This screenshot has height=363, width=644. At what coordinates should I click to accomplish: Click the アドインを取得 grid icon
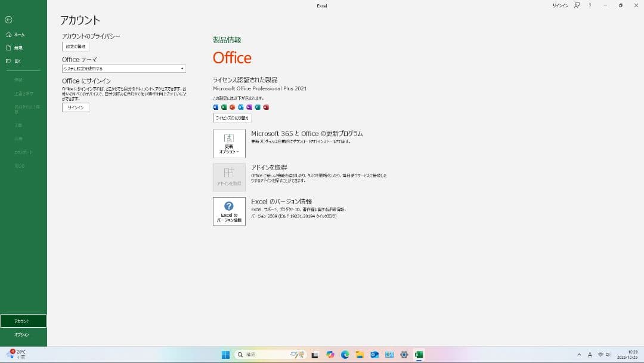pyautogui.click(x=229, y=176)
